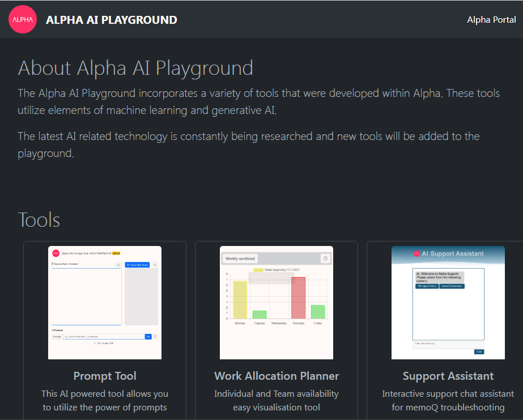523x420 pixels.
Task: Open the Alpha Portal link
Action: point(491,20)
